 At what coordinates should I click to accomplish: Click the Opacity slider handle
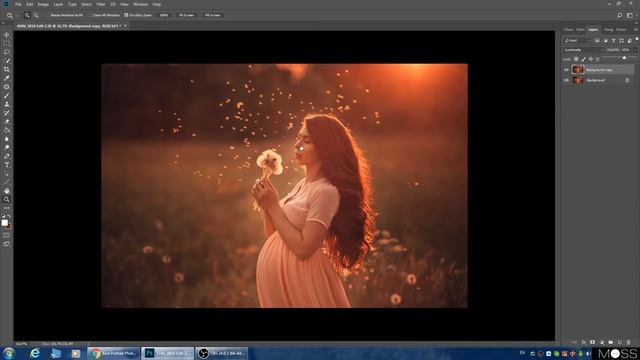(x=624, y=58)
